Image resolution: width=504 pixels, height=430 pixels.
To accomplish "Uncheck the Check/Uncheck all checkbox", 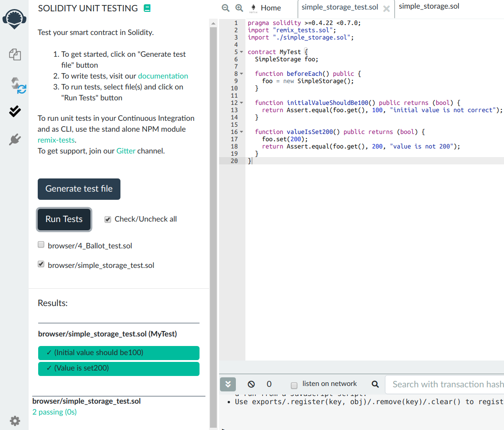I will pos(108,219).
